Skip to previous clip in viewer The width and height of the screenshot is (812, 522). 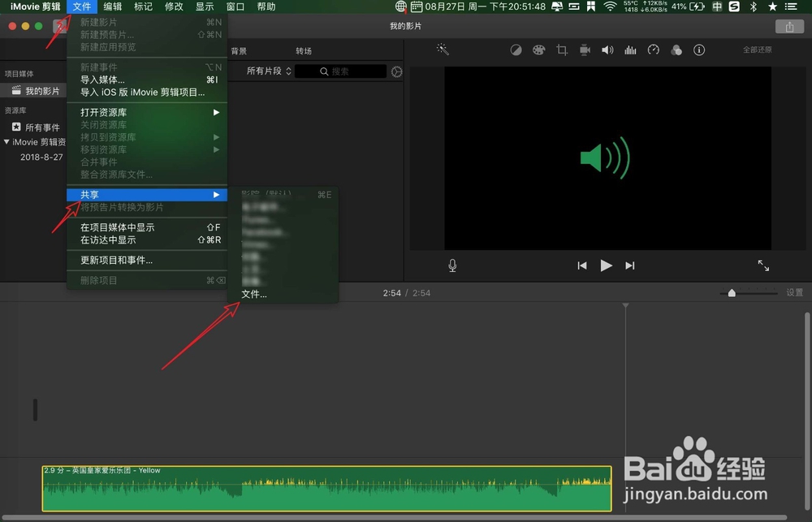pos(582,265)
